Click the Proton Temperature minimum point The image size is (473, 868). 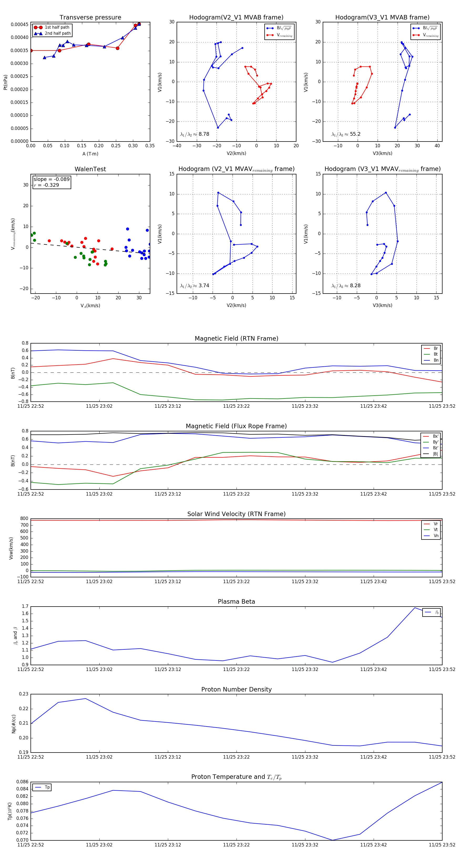332,840
